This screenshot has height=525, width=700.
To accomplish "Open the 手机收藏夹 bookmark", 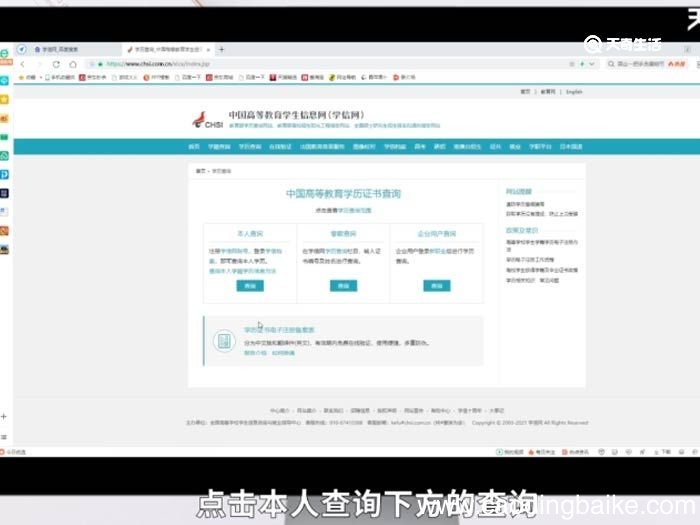I will point(60,77).
